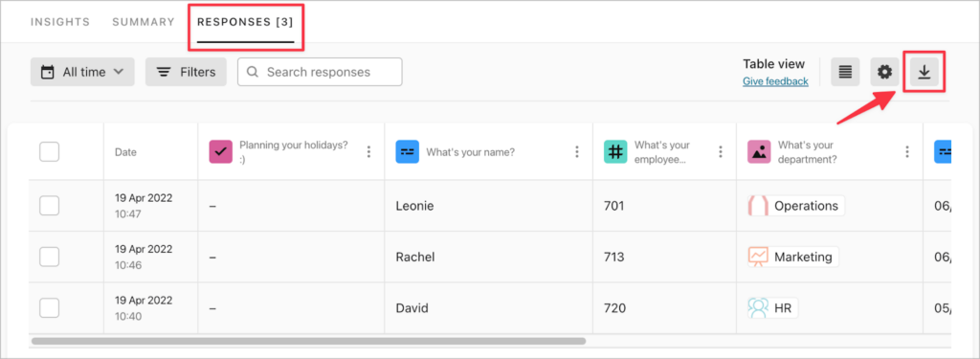Click the Marketing department chart icon

(758, 257)
